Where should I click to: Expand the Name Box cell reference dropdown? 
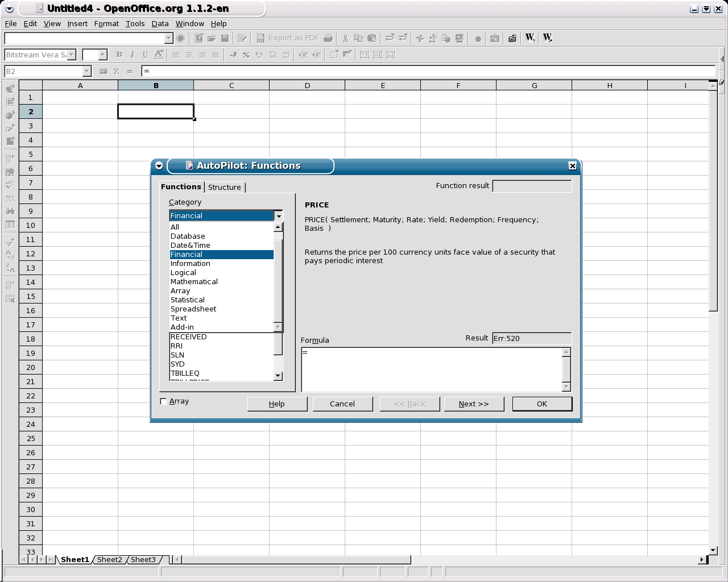[x=87, y=71]
